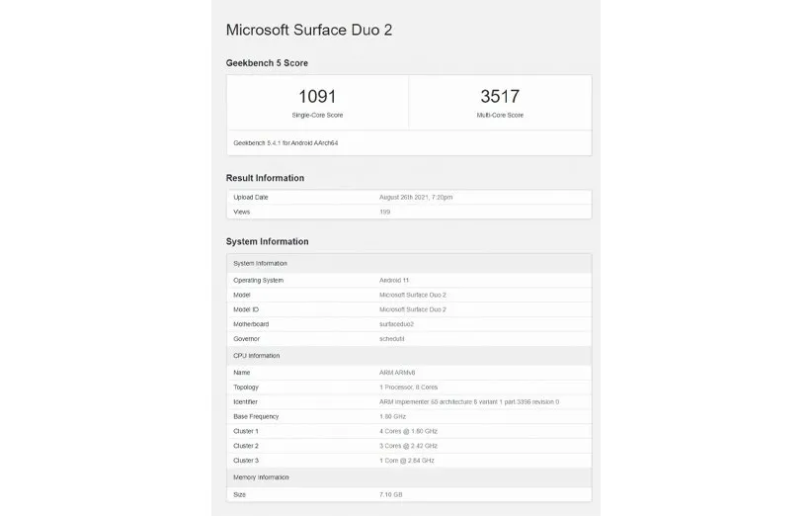Click the 'Upload Date' row label
Image resolution: width=812 pixels, height=516 pixels.
251,198
